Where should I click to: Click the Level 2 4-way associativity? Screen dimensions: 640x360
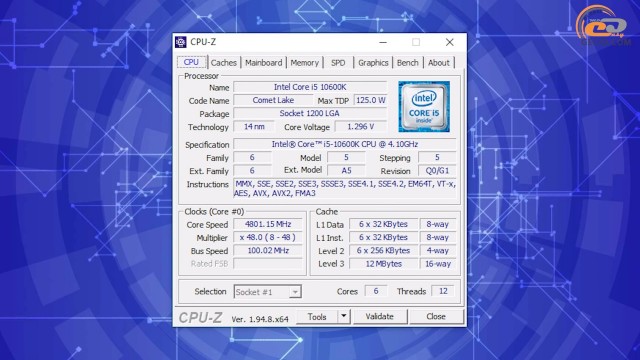coord(438,251)
